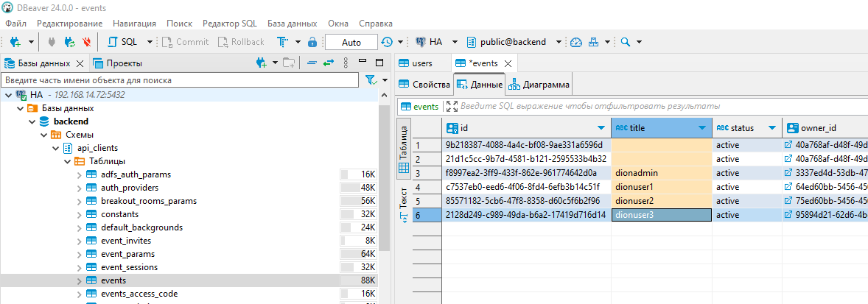Collapse the backend database node
The width and height of the screenshot is (868, 304).
click(32, 121)
